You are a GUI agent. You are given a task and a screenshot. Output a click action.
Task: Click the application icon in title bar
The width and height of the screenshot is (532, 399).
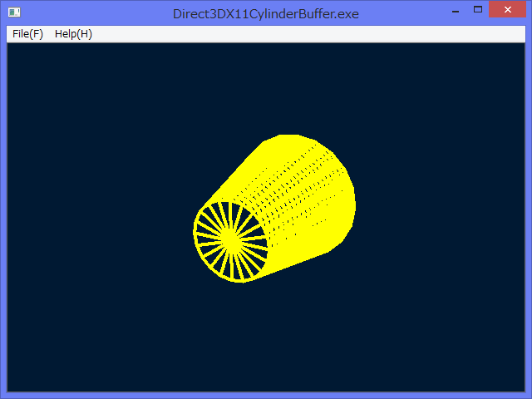coord(14,12)
